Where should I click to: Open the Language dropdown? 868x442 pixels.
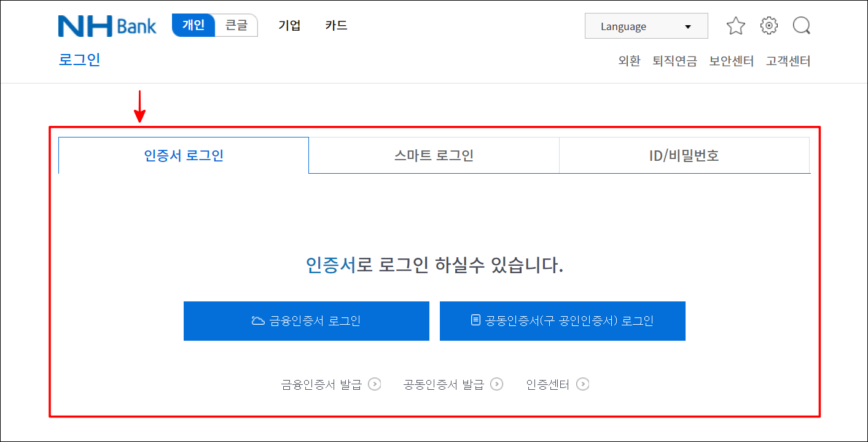pyautogui.click(x=646, y=26)
